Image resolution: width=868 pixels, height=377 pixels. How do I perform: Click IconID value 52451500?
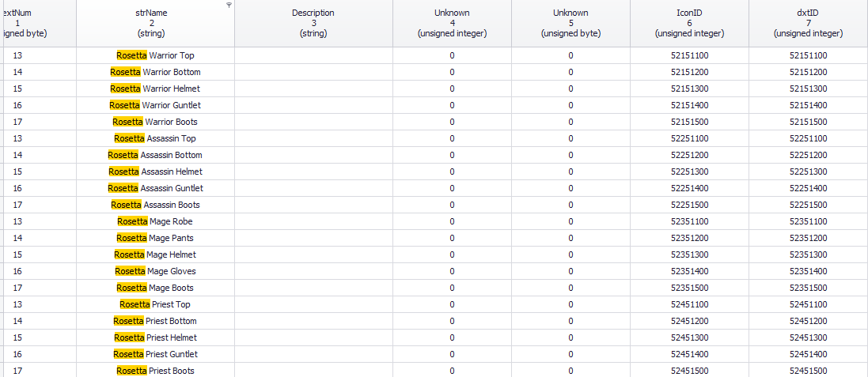689,371
